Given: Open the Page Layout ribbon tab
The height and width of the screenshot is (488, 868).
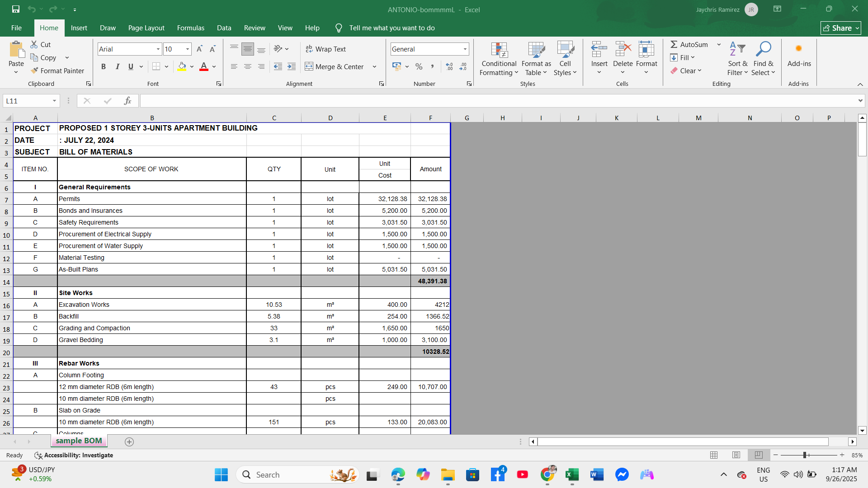Looking at the screenshot, I should click(x=146, y=28).
